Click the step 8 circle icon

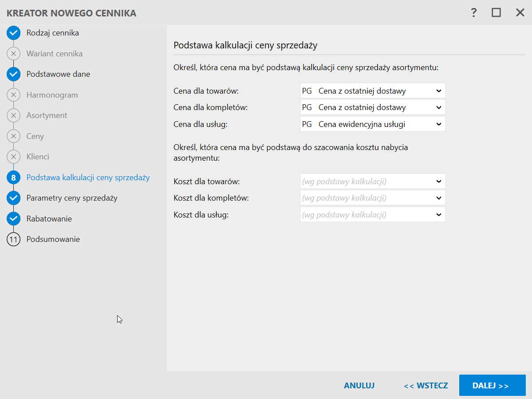14,178
